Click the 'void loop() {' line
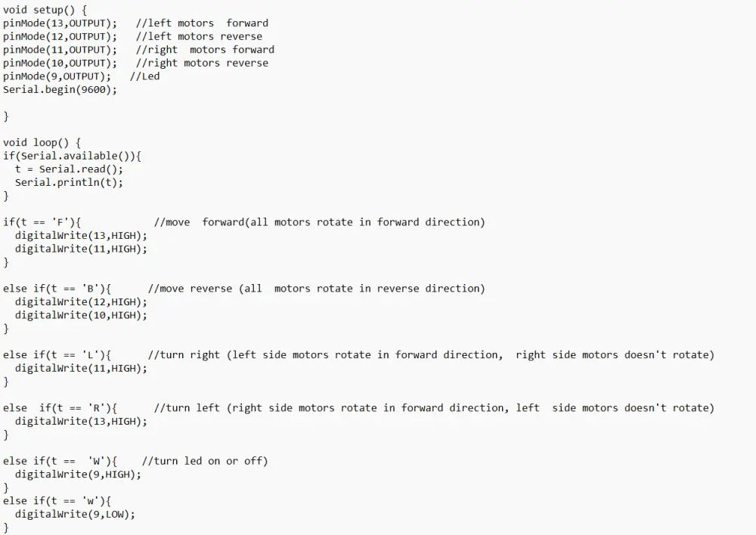 42,143
